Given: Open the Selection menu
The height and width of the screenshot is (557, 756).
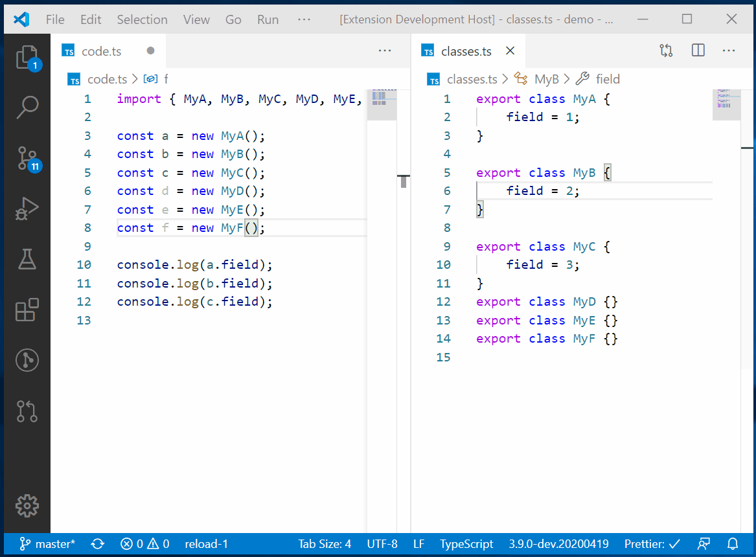Looking at the screenshot, I should pyautogui.click(x=143, y=19).
